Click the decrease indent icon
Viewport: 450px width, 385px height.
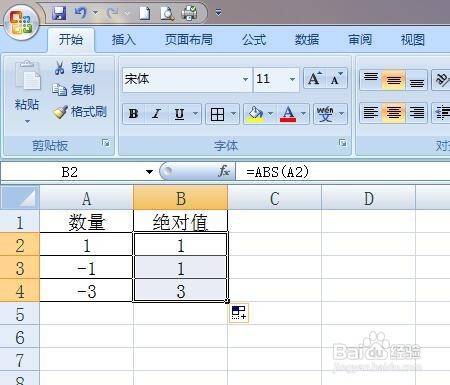pos(442,113)
